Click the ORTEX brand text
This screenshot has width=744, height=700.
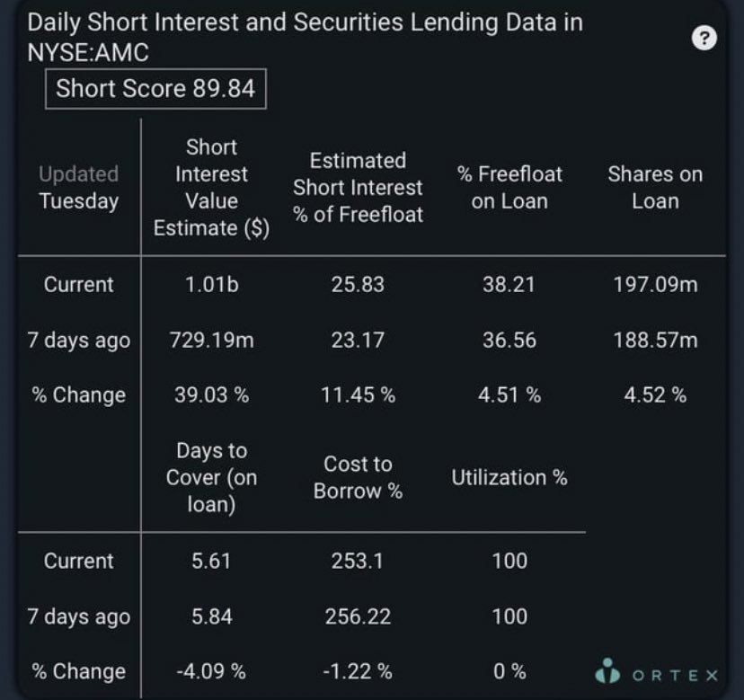click(x=674, y=675)
